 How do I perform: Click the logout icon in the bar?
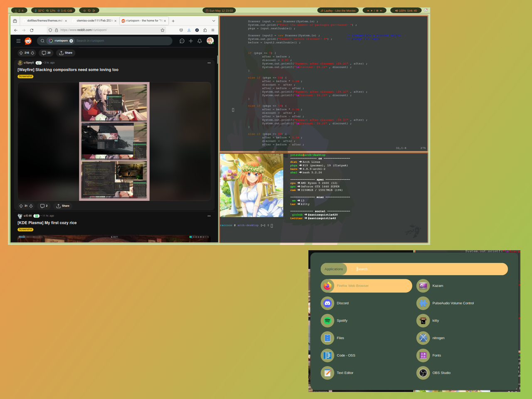pyautogui.click(x=94, y=10)
